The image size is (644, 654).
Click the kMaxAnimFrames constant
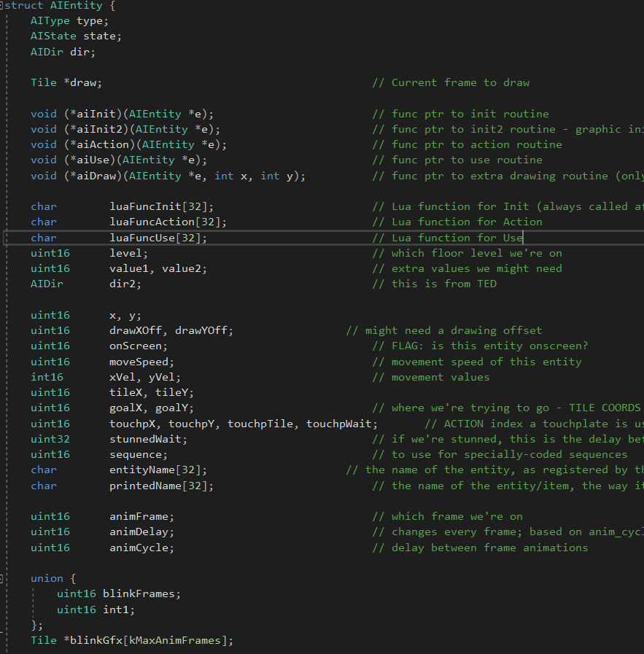(175, 640)
